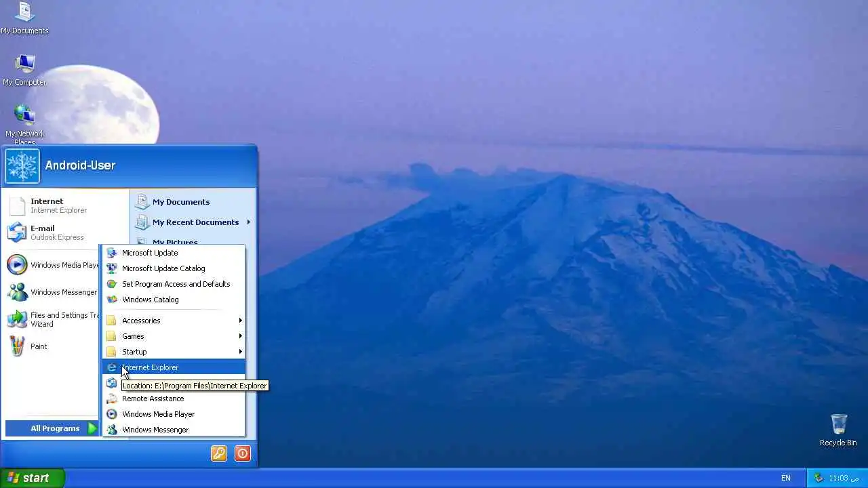Select Microsoft Update menu entry
Viewport: 868px width, 488px height.
174,253
